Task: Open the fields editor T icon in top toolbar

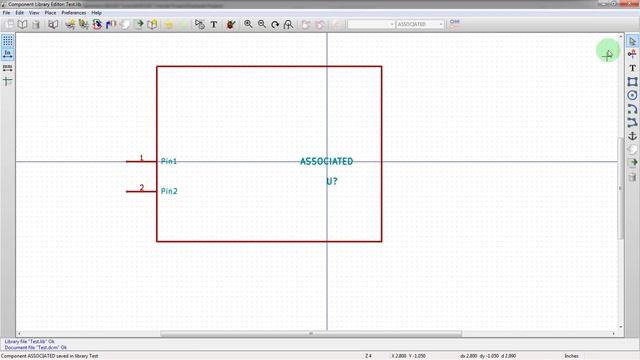Action: 213,24
